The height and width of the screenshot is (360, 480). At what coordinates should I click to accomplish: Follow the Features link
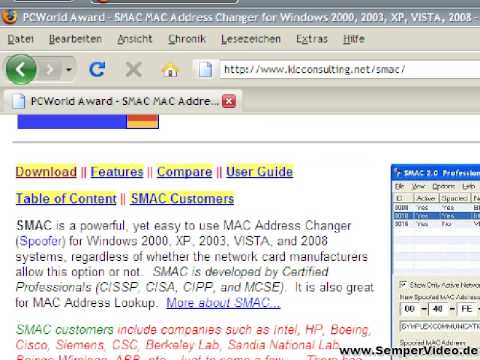(117, 172)
